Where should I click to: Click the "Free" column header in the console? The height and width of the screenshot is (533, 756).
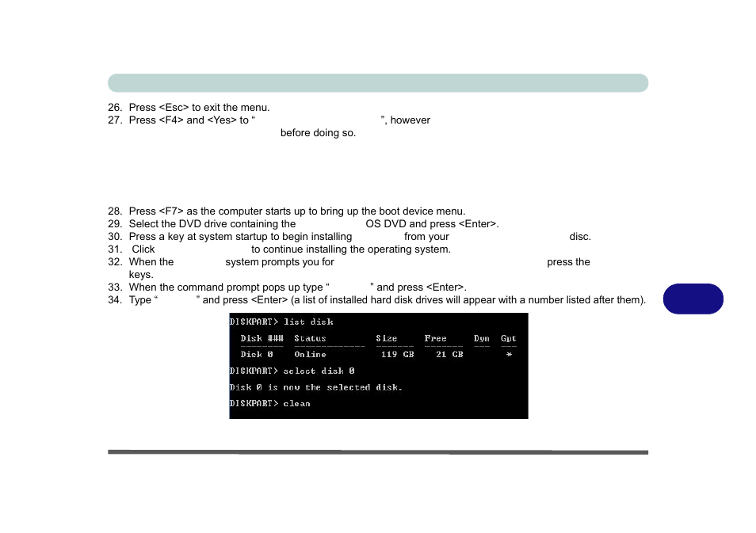(435, 338)
